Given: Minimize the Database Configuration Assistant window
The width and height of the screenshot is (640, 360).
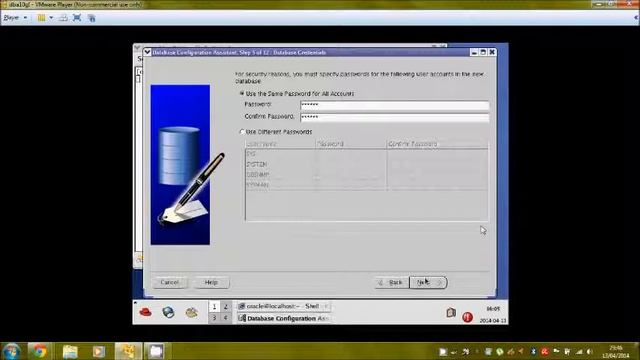Looking at the screenshot, I should point(474,52).
